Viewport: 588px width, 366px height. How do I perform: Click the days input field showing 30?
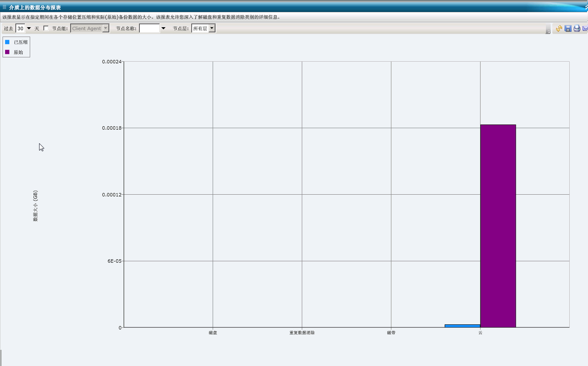[x=20, y=28]
